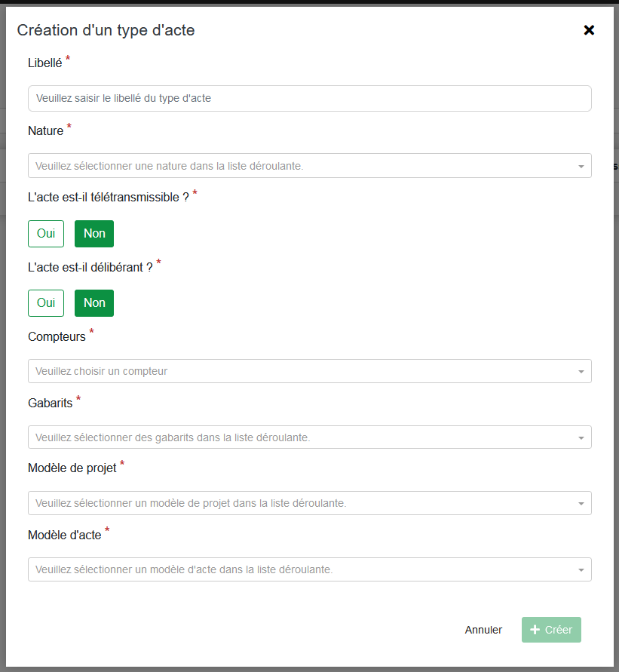Click the Nature dropdown arrow icon
The image size is (619, 672).
pyautogui.click(x=581, y=167)
